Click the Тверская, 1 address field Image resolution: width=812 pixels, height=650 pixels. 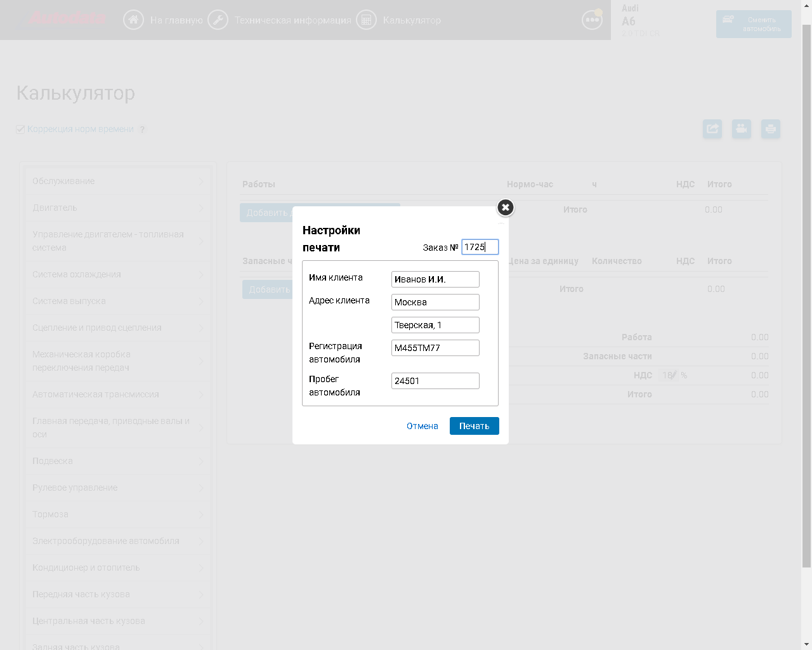(435, 325)
